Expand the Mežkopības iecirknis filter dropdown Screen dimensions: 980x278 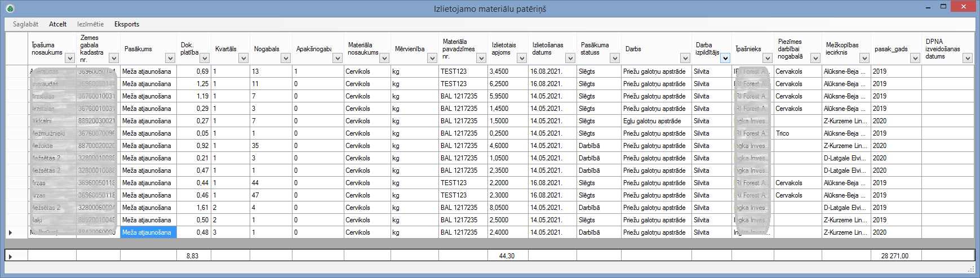pyautogui.click(x=864, y=58)
